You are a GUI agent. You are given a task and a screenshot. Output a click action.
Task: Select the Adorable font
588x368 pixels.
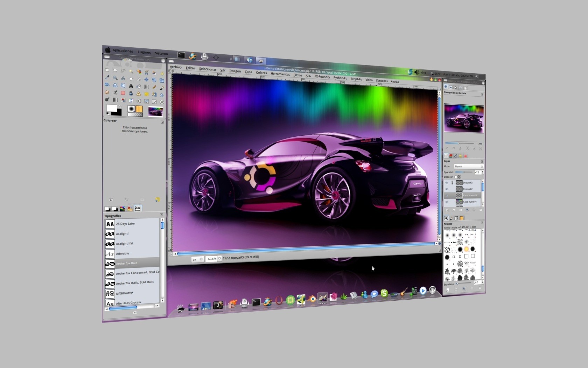click(x=132, y=253)
